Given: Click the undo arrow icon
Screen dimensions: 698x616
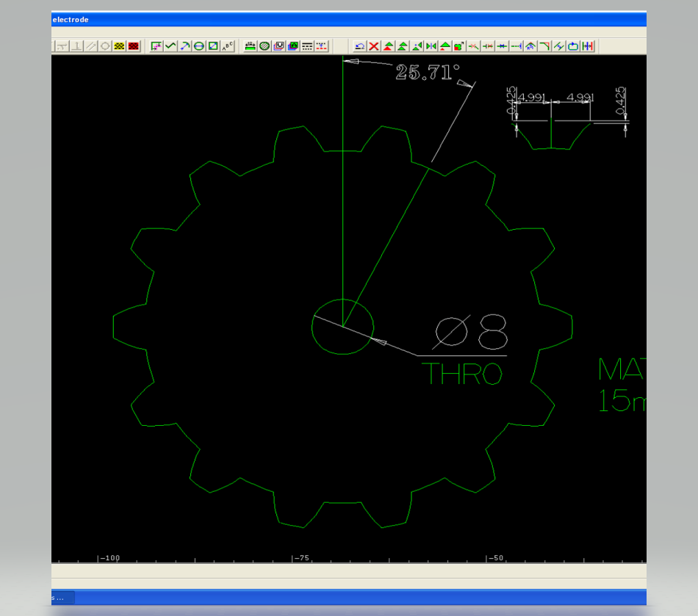Looking at the screenshot, I should pos(360,46).
